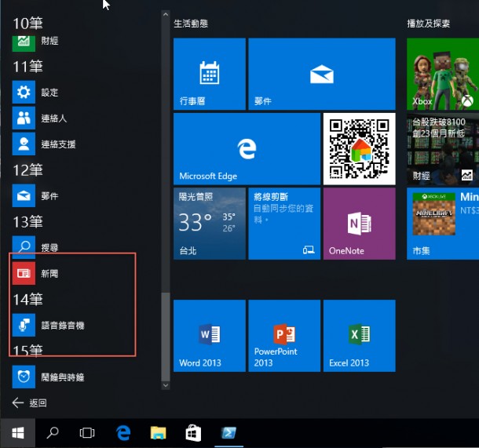Switch to PowerShell on taskbar
This screenshot has height=448, width=479.
[229, 433]
